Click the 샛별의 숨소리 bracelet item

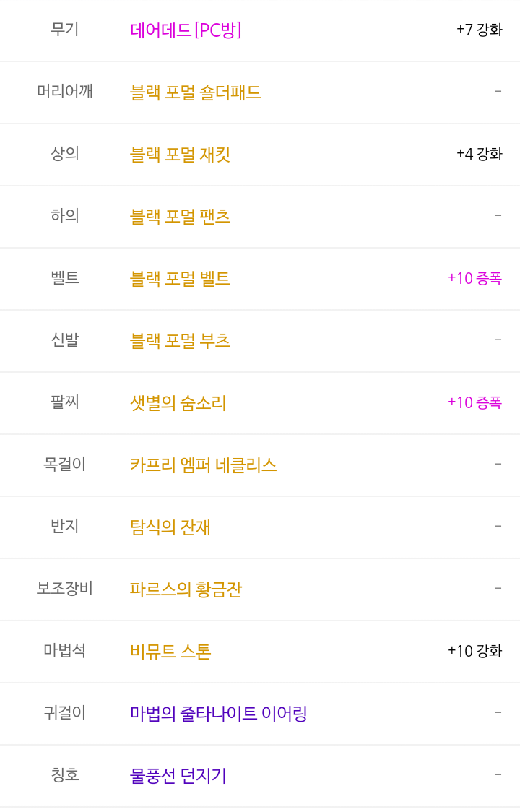(x=178, y=403)
